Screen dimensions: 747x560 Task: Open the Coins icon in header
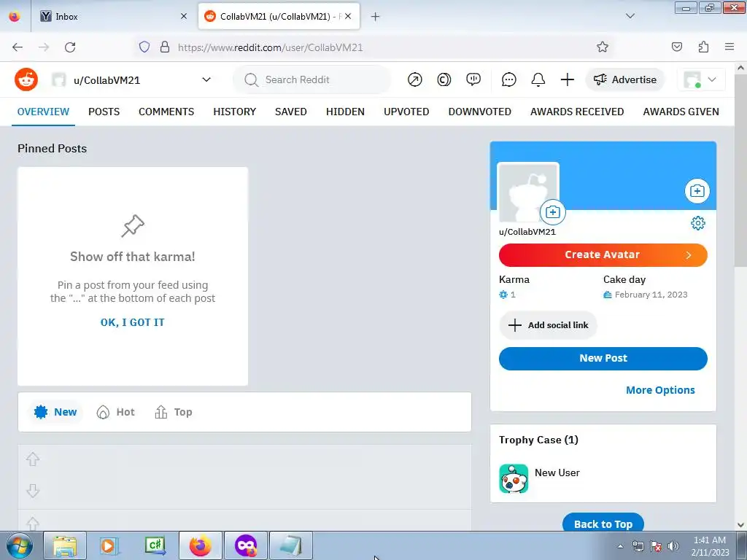coord(444,79)
